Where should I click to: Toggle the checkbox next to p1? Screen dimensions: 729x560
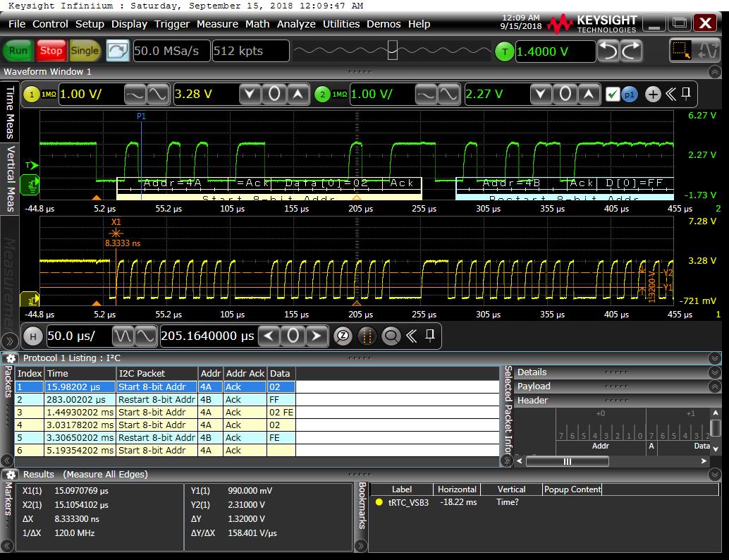click(x=613, y=95)
